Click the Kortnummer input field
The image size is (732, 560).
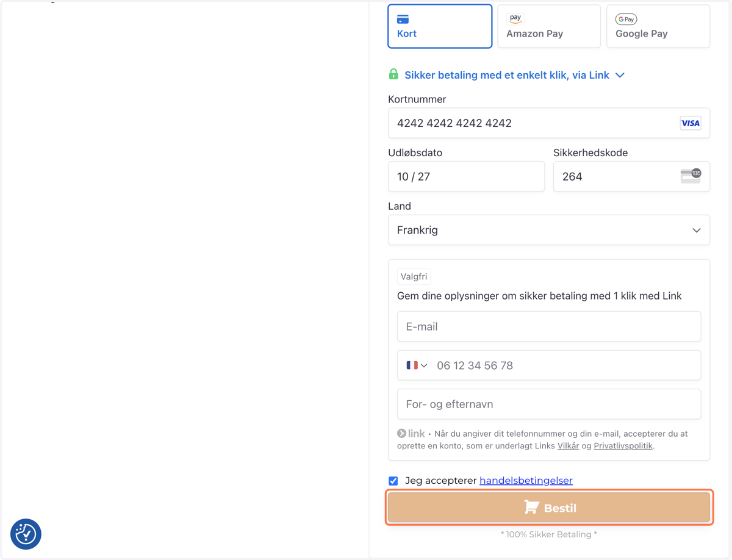(549, 123)
